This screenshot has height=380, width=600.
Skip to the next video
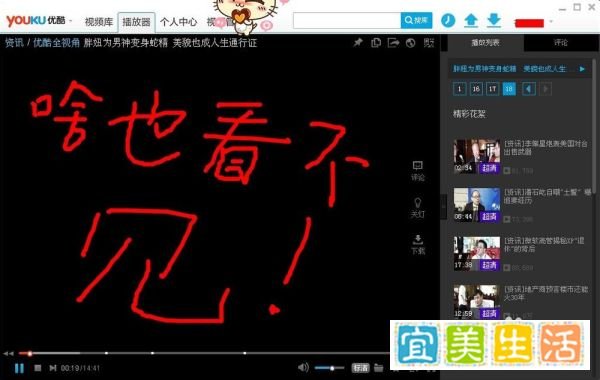click(x=53, y=368)
